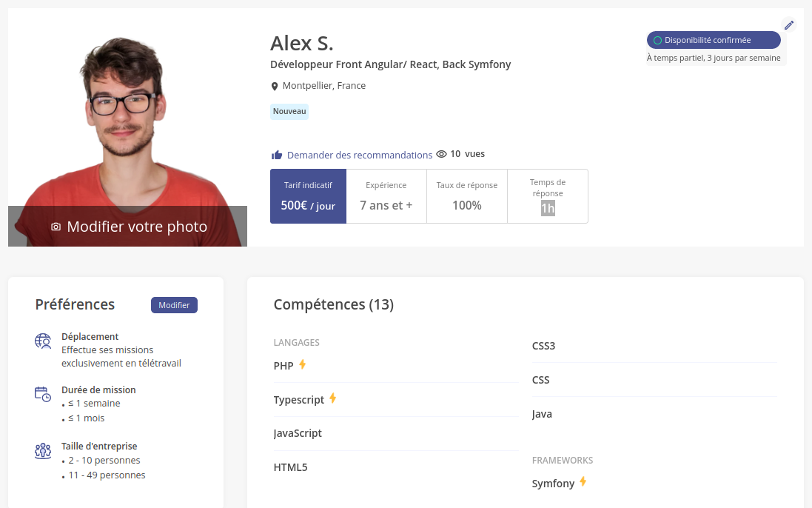
Task: Select the Expérience stat card
Action: pyautogui.click(x=386, y=195)
